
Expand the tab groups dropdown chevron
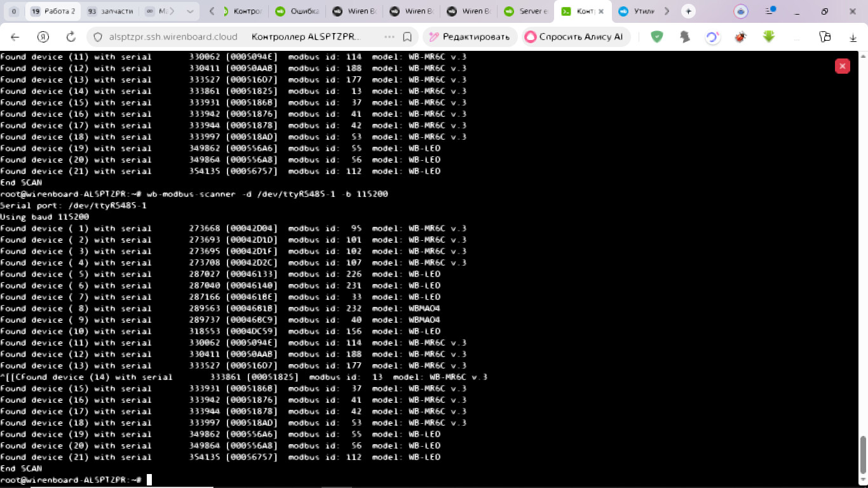coord(190,11)
